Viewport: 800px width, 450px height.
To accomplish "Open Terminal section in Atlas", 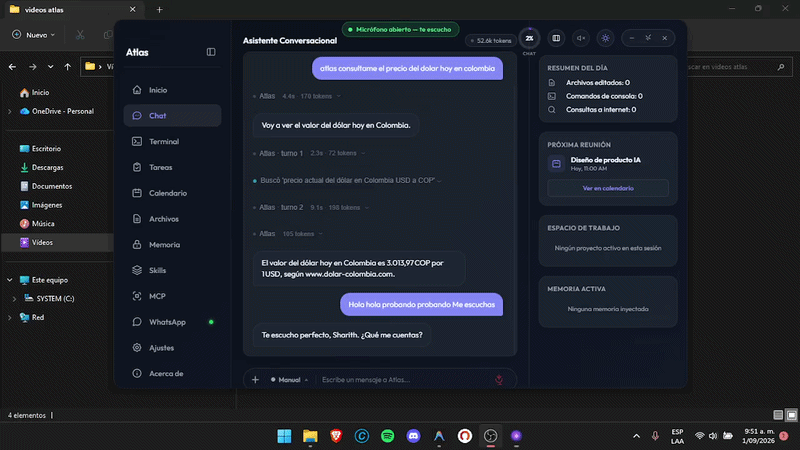I will tap(172, 141).
